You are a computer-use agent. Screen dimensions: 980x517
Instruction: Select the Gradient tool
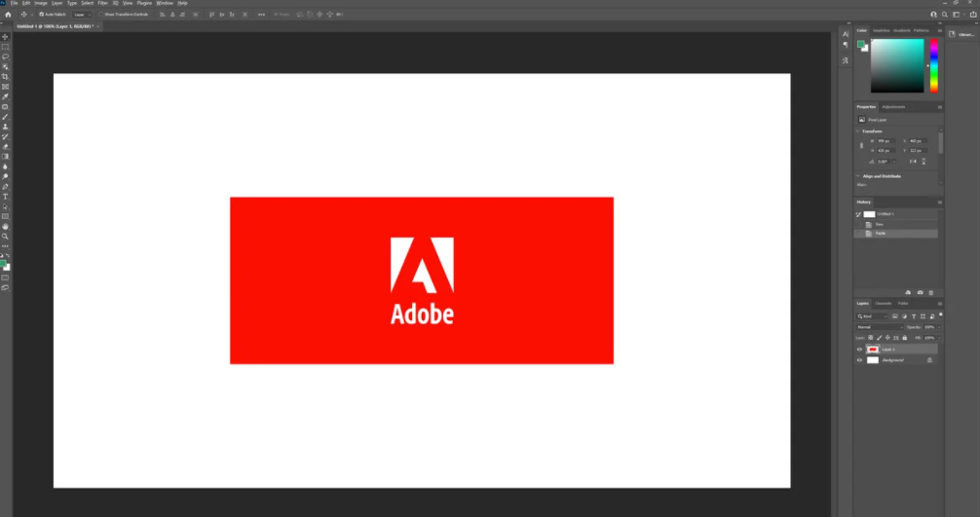click(6, 157)
